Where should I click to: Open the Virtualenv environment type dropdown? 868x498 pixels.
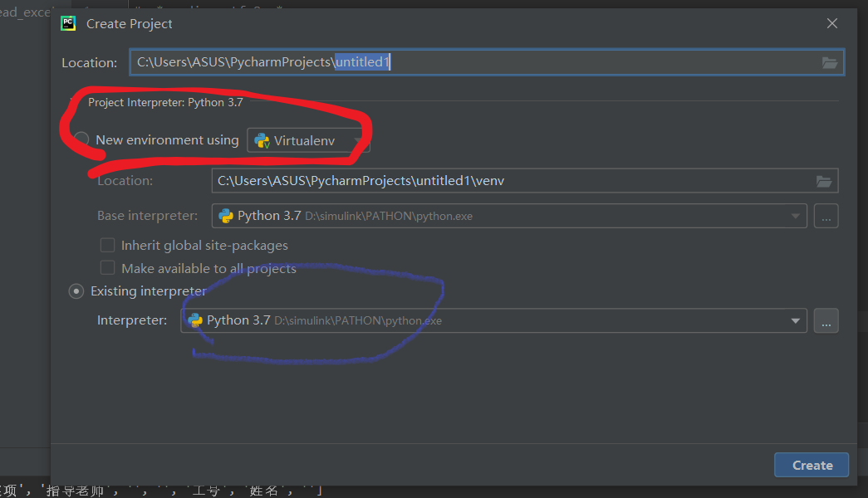coord(308,140)
